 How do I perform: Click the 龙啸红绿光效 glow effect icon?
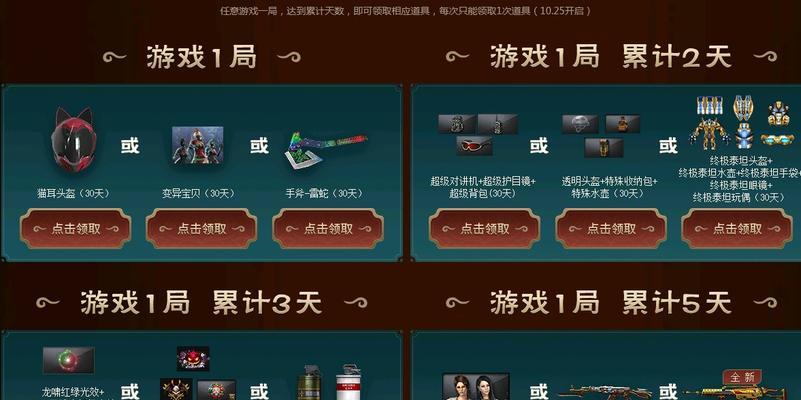point(68,360)
